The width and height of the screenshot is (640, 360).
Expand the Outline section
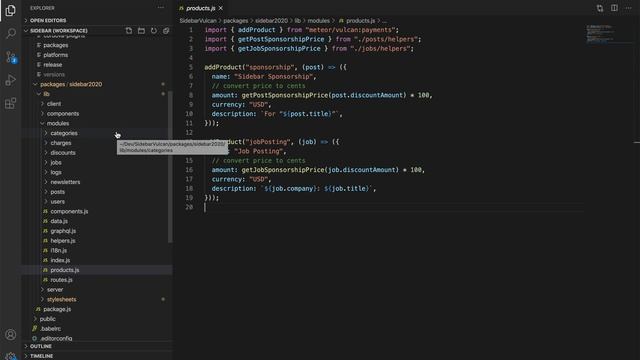point(97,346)
